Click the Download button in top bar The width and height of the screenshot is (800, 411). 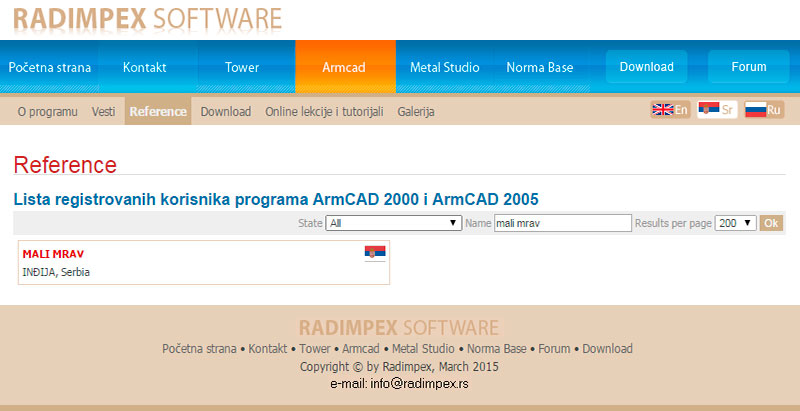tap(646, 67)
